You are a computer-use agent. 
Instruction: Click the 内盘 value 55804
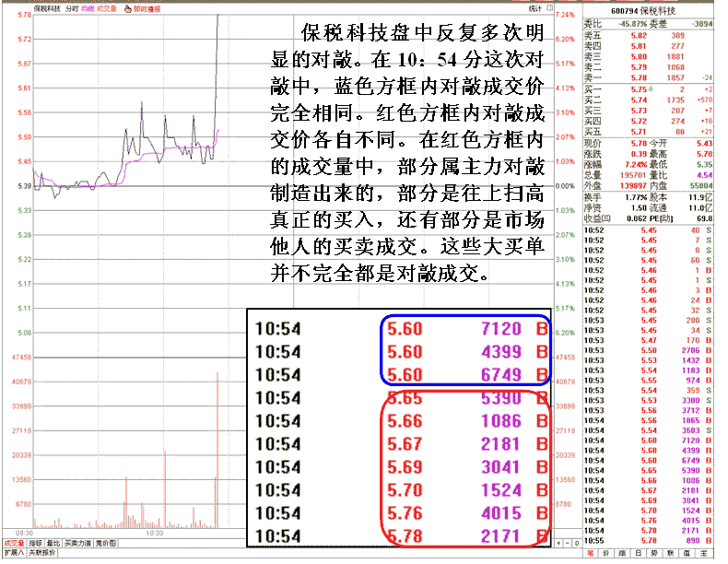[x=701, y=185]
